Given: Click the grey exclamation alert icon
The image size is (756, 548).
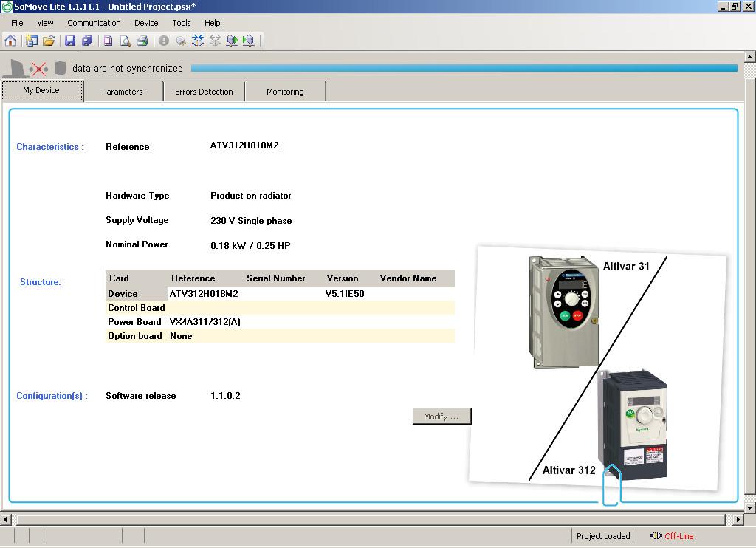Looking at the screenshot, I should tap(164, 41).
